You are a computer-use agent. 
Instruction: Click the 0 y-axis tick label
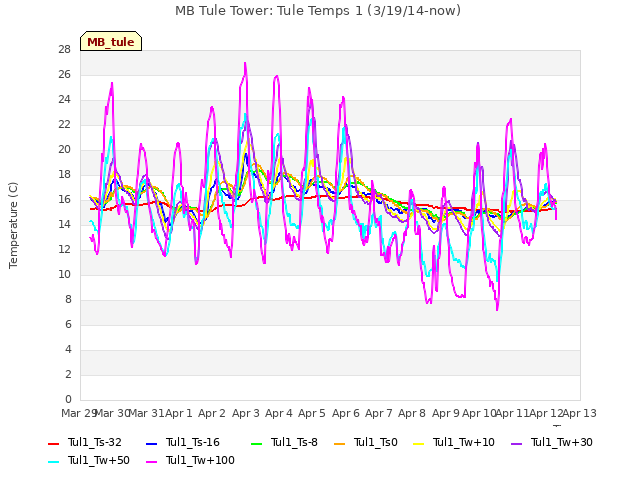coord(68,399)
